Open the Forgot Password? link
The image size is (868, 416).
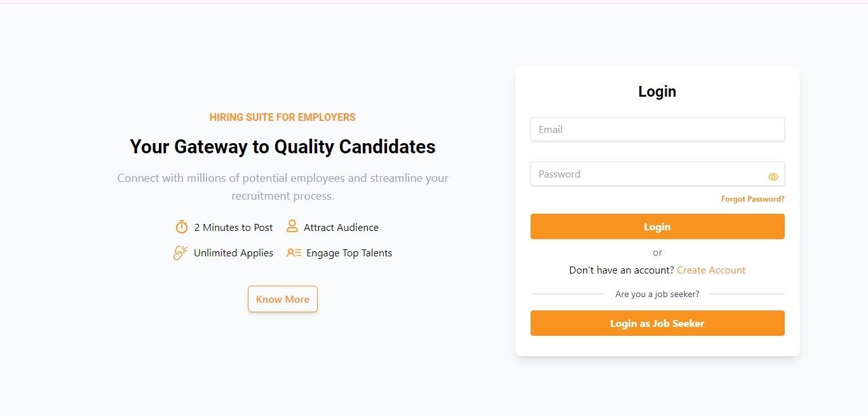pyautogui.click(x=752, y=199)
